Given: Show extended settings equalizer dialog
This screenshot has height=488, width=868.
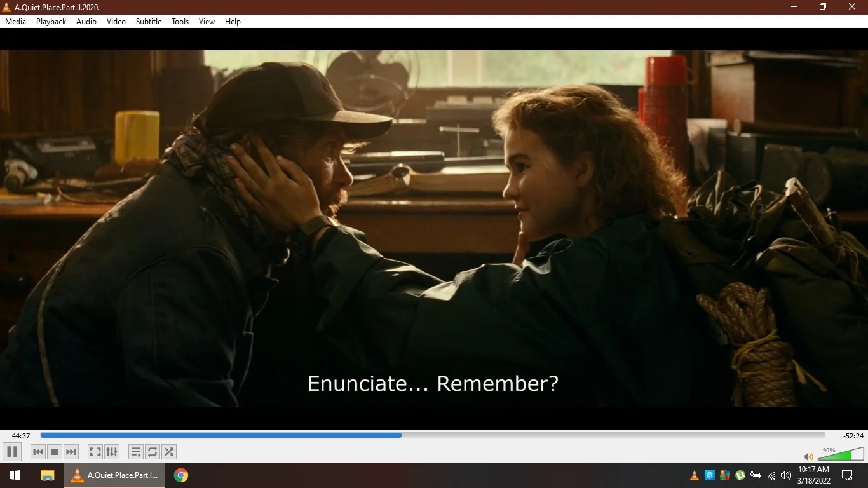Looking at the screenshot, I should 112,452.
